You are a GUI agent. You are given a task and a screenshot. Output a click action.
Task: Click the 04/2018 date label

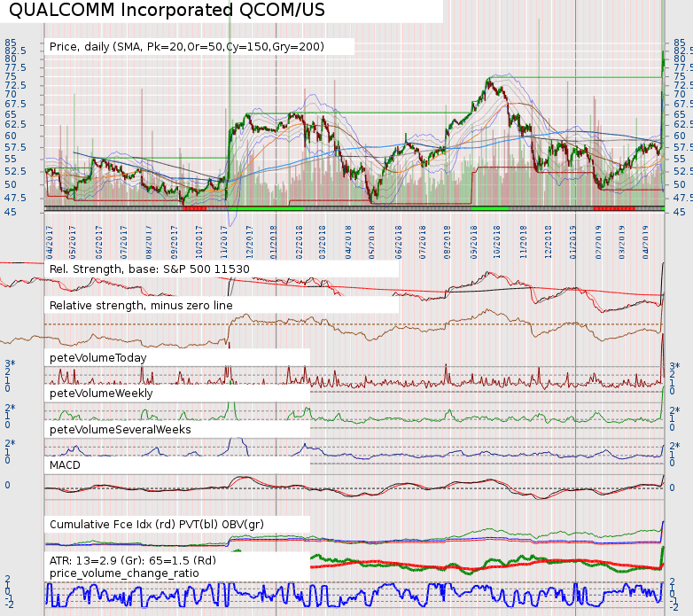(348, 243)
